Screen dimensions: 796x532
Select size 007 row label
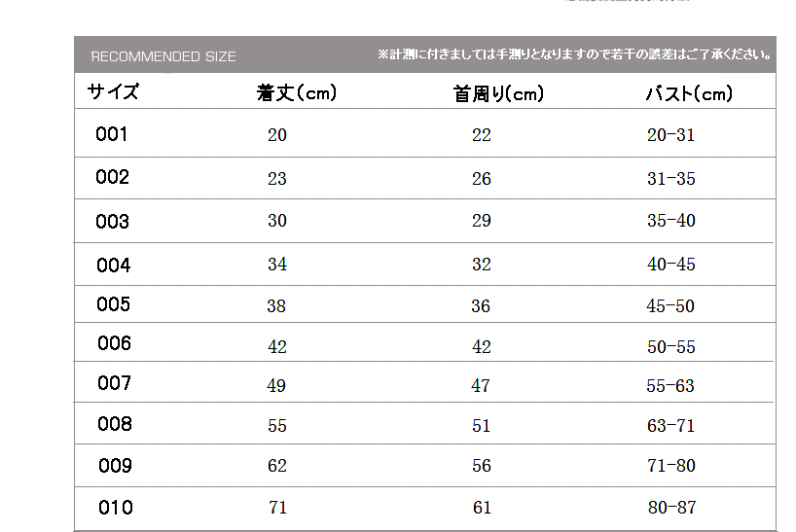click(114, 383)
